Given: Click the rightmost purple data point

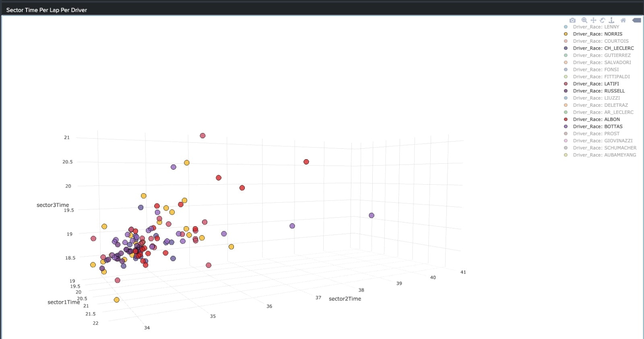Looking at the screenshot, I should point(372,216).
